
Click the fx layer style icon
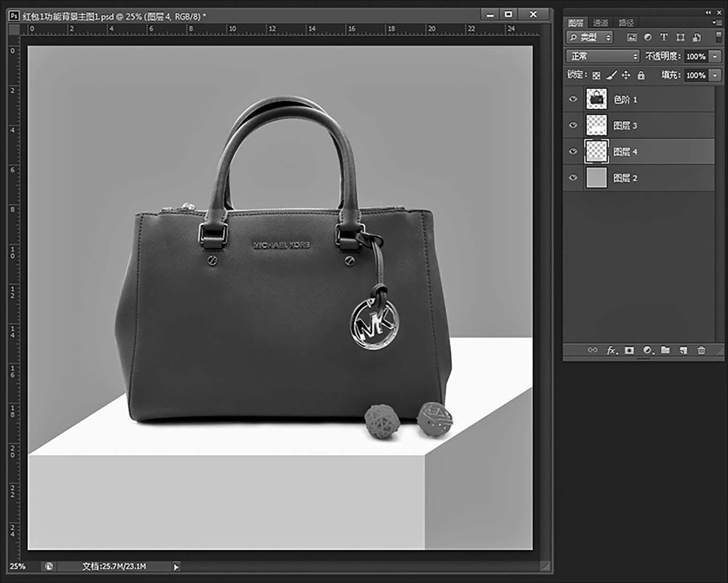[x=612, y=350]
